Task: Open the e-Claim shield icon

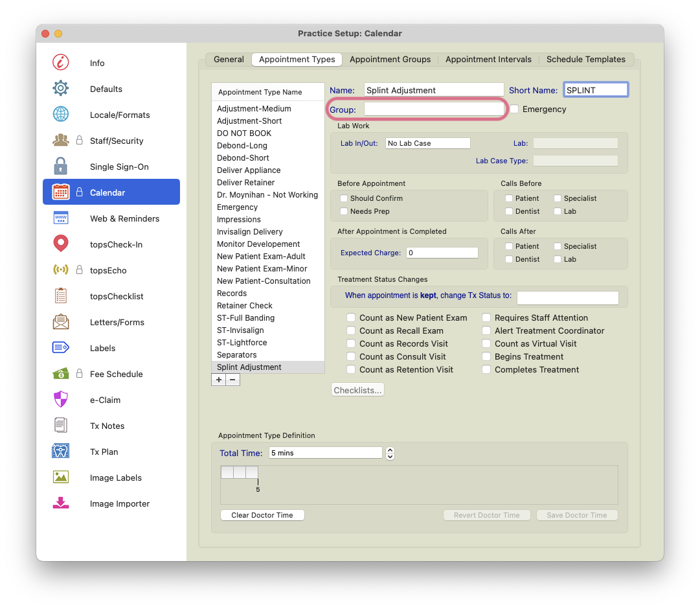Action: click(61, 399)
